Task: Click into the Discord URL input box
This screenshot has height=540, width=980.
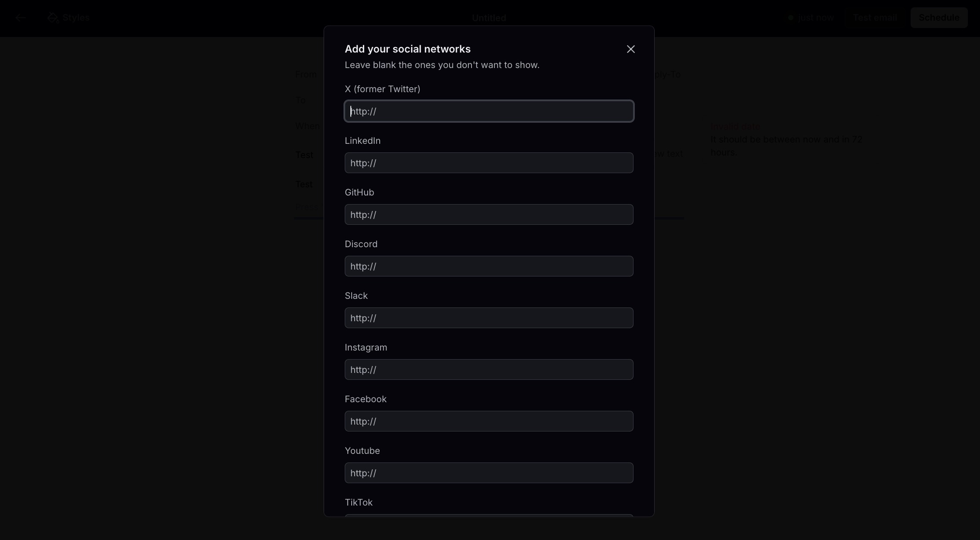Action: [x=489, y=267]
